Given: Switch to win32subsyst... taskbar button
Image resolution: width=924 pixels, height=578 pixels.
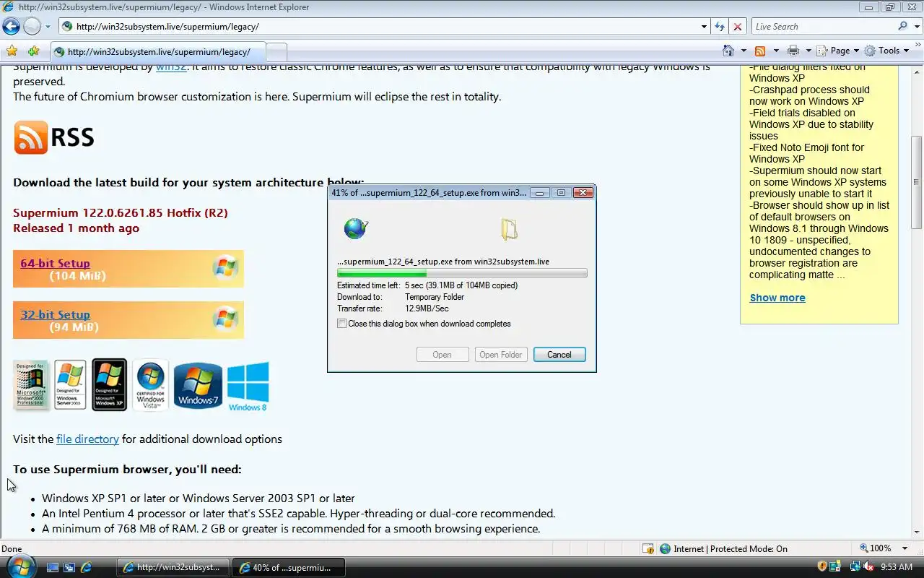Looking at the screenshot, I should coord(173,568).
